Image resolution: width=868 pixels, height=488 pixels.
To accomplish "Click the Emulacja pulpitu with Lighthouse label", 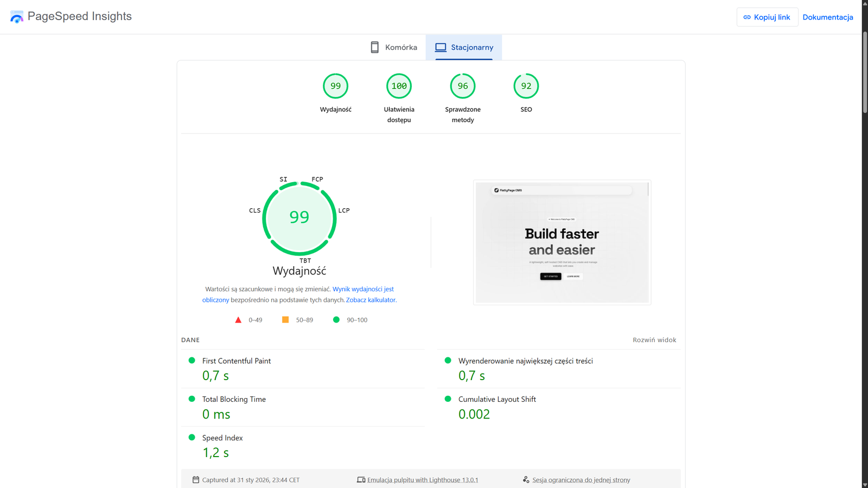I will coord(422,480).
